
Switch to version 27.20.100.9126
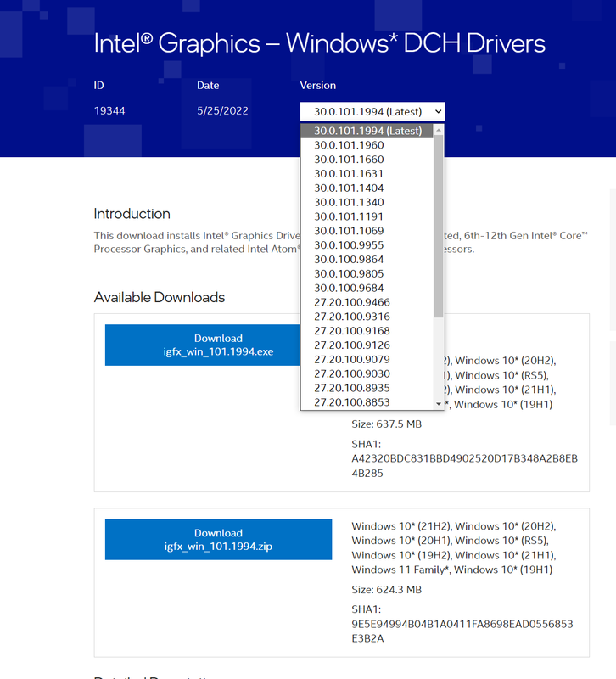(367, 345)
